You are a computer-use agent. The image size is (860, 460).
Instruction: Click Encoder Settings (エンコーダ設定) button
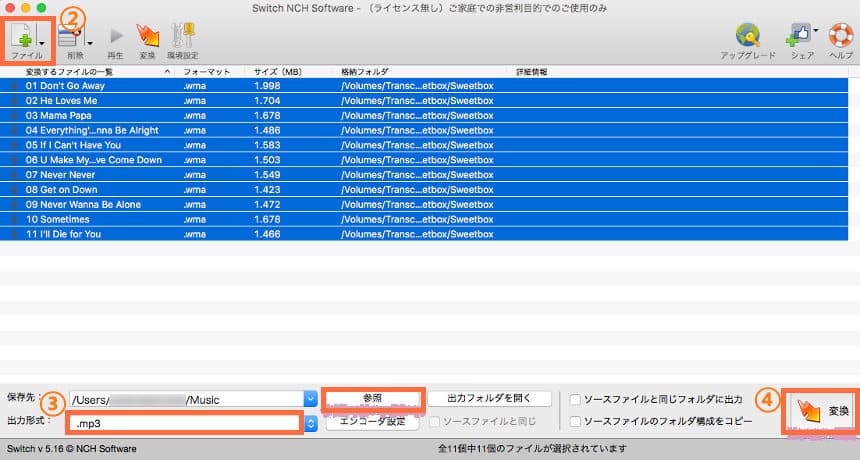(x=372, y=422)
